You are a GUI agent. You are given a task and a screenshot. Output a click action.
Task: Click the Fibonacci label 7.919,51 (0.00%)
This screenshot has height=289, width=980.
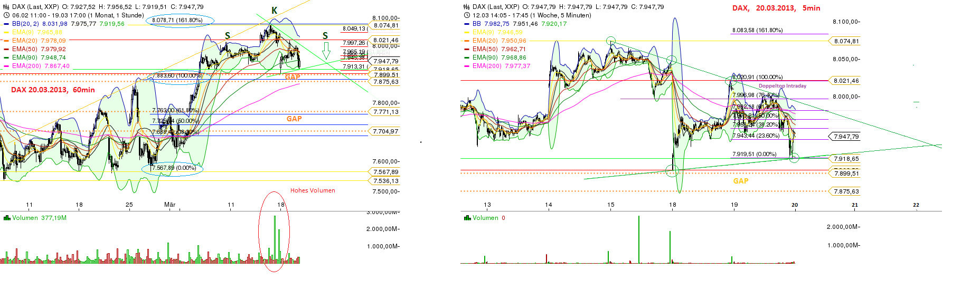tap(754, 154)
